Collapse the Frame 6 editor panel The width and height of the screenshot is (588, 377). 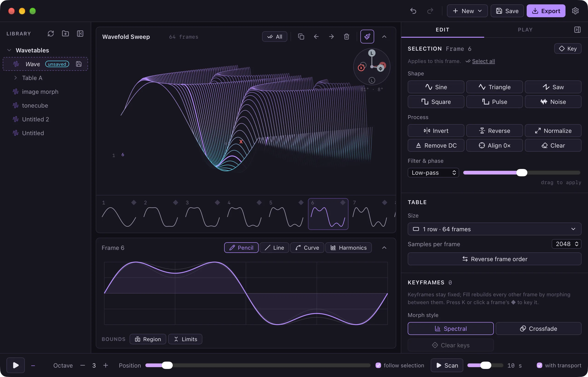pyautogui.click(x=384, y=248)
